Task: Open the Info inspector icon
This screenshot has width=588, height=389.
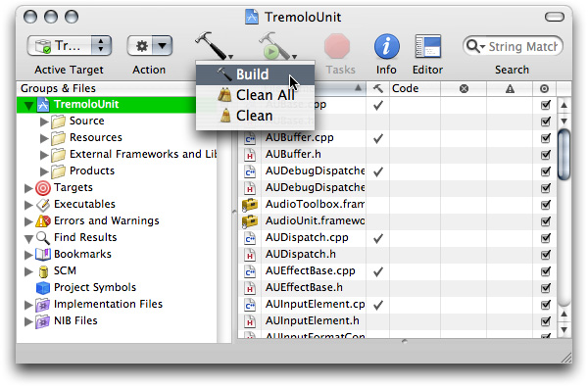Action: 387,46
